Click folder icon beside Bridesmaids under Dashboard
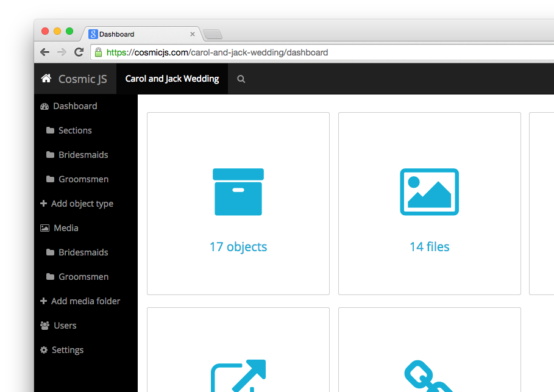This screenshot has height=392, width=554. pyautogui.click(x=50, y=155)
